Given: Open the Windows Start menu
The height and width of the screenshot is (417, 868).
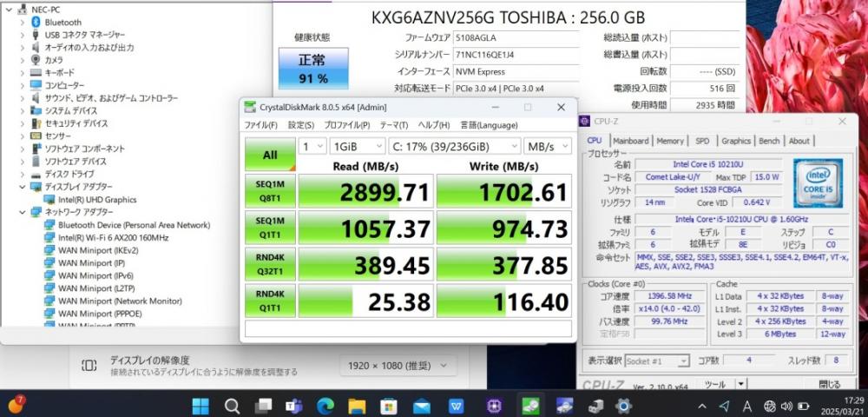Looking at the screenshot, I should tap(201, 406).
